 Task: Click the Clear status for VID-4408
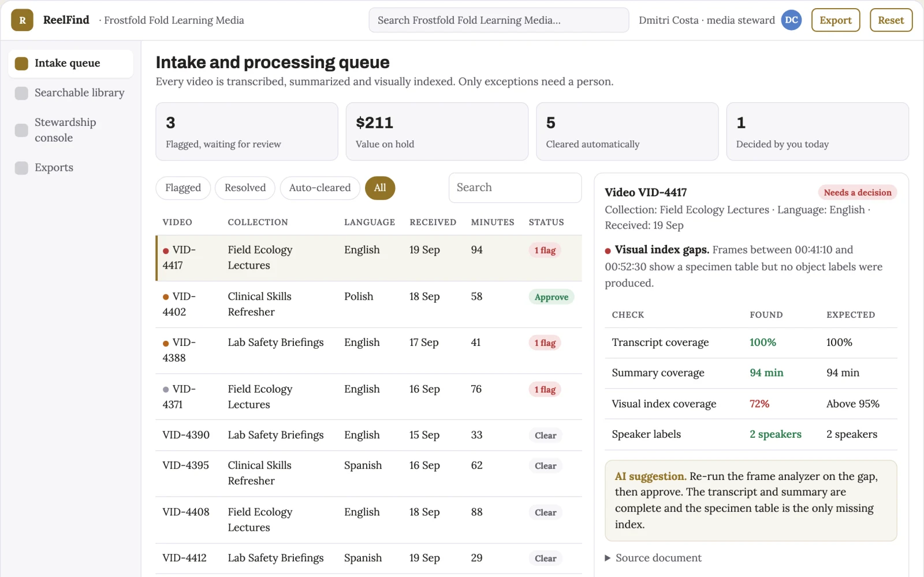pos(546,512)
